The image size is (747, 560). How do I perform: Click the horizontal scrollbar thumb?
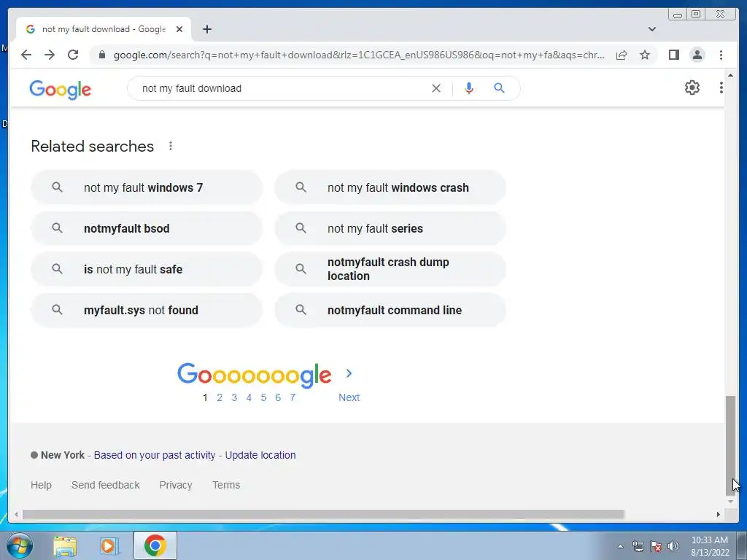(323, 514)
